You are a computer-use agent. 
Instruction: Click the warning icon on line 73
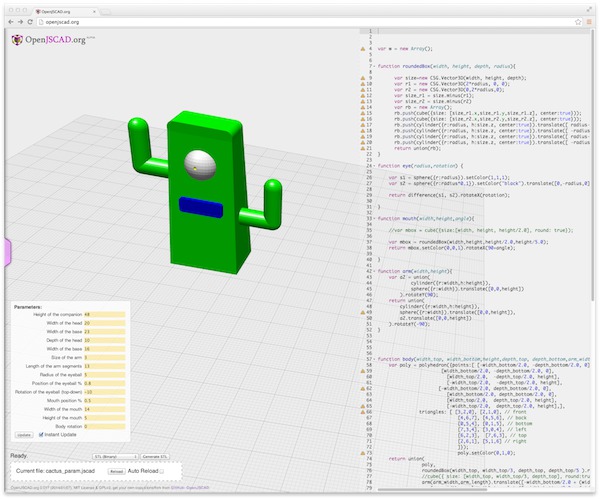[x=363, y=453]
